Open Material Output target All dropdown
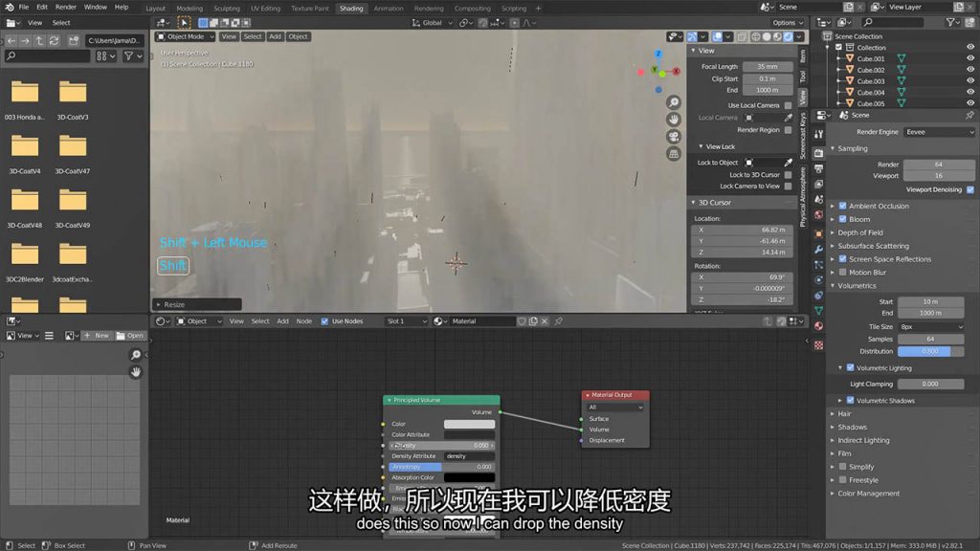Image resolution: width=980 pixels, height=551 pixels. [615, 408]
